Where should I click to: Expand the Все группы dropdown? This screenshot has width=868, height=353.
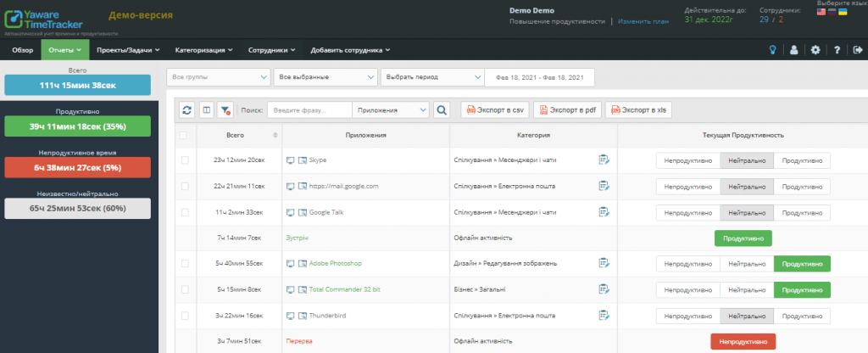tap(218, 77)
